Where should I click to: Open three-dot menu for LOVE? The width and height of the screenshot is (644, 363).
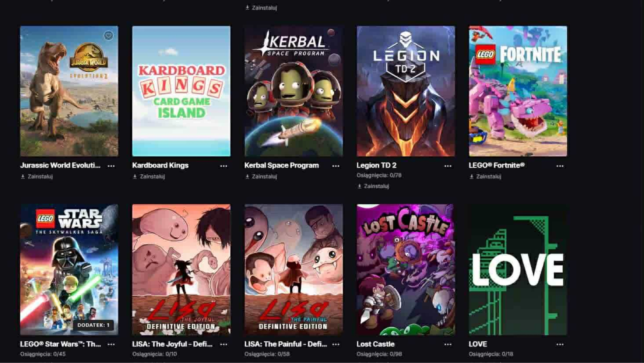[x=560, y=344]
